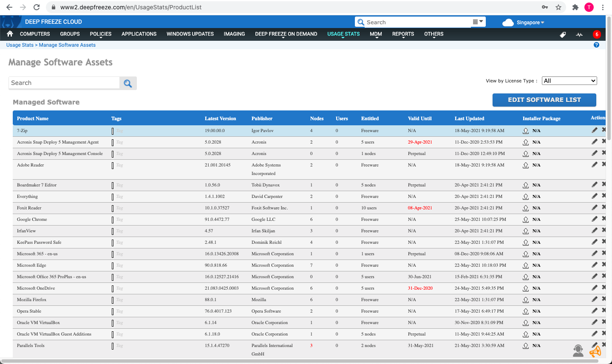The height and width of the screenshot is (364, 612).
Task: Click the Manage Software Assets breadcrumb link
Action: 67,45
